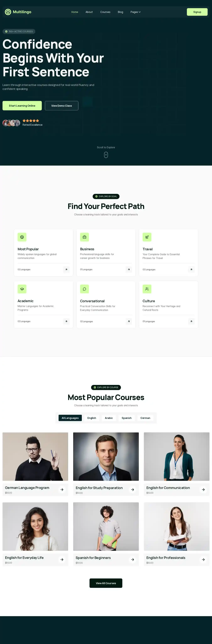Click the Signup button
Screen dimensions: 212x644
197,12
